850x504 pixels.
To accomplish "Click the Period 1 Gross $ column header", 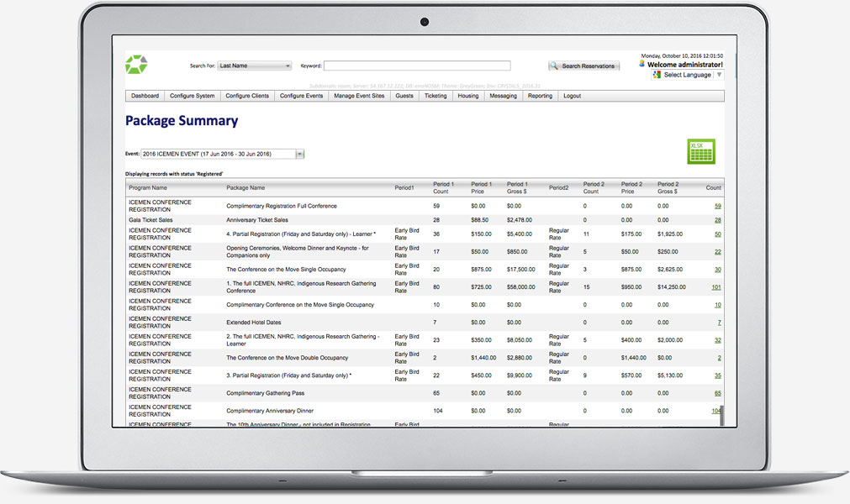I will [517, 188].
